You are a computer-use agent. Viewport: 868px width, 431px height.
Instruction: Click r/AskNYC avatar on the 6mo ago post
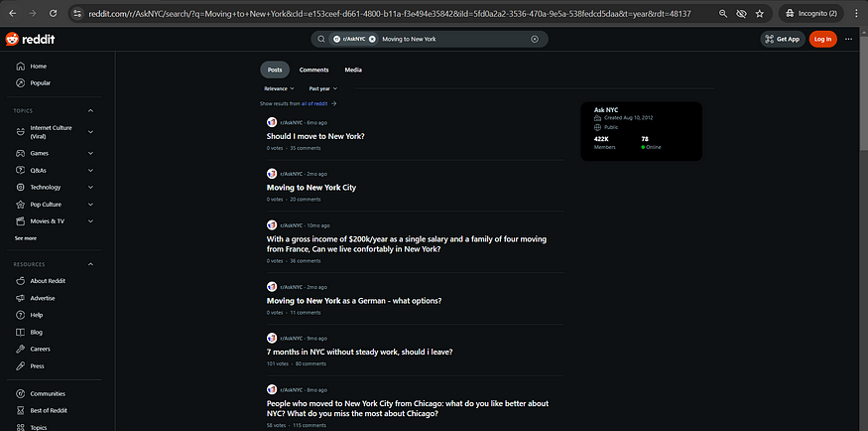coord(272,122)
